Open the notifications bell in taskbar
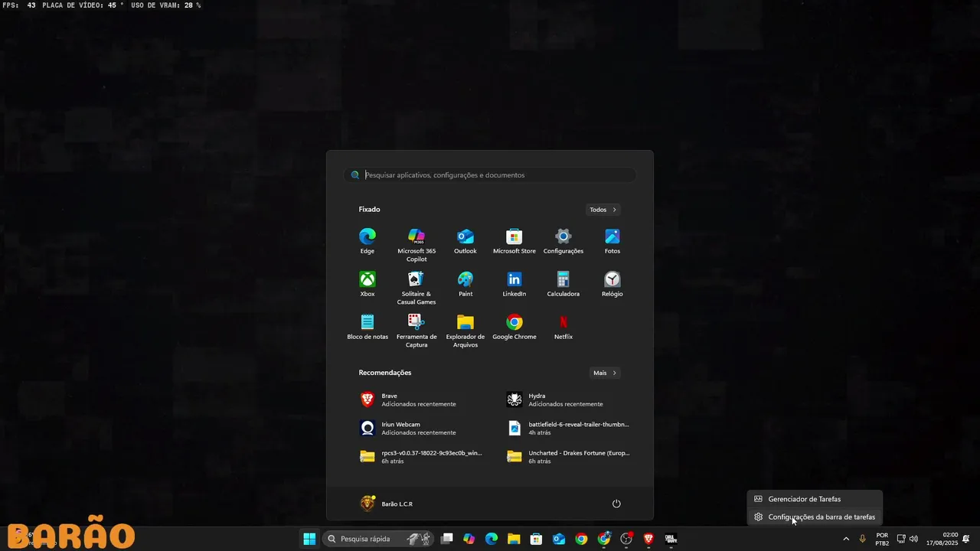Viewport: 980px width, 551px height. (966, 539)
